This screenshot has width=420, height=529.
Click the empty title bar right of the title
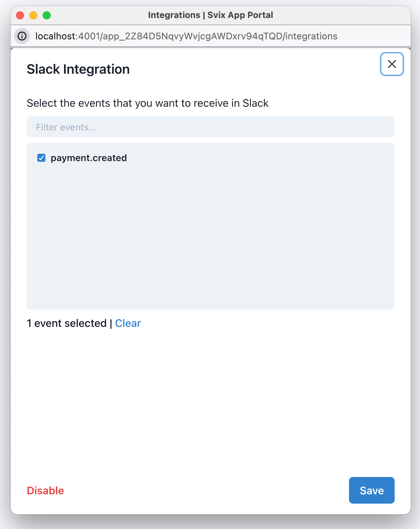pyautogui.click(x=340, y=15)
